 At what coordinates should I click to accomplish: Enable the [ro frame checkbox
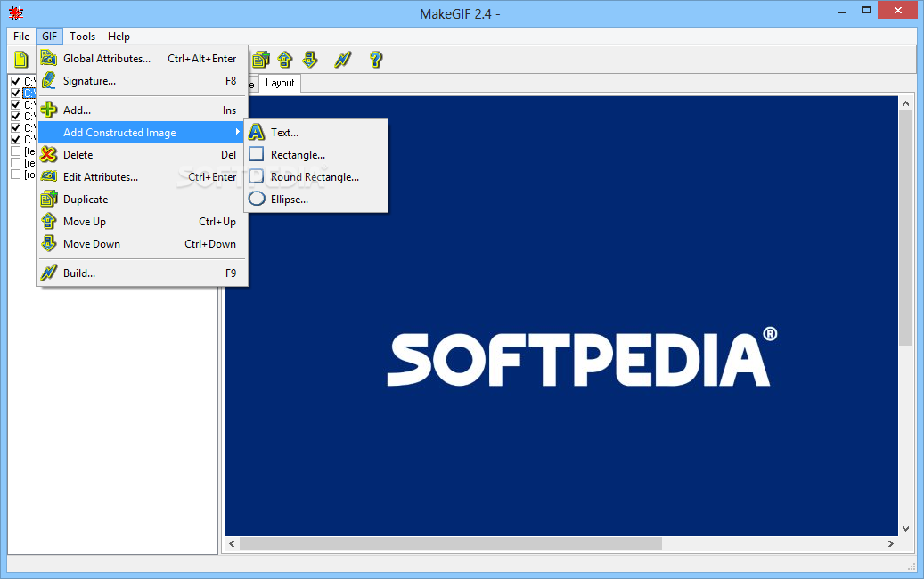tap(16, 175)
